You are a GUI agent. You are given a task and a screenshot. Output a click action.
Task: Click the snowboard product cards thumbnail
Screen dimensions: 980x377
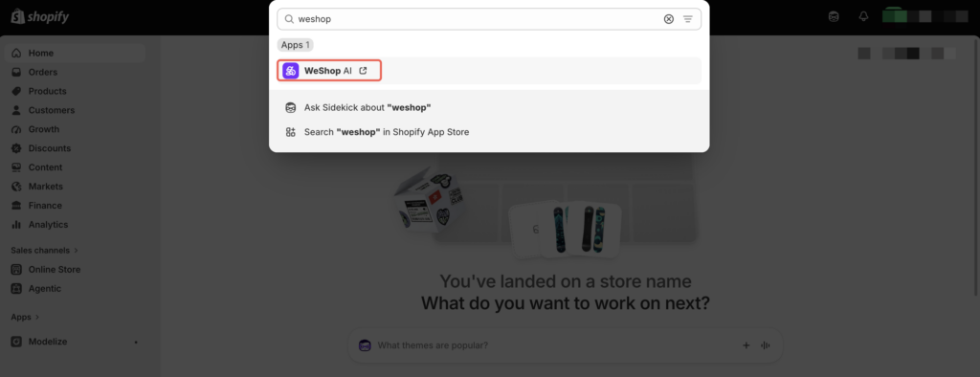pos(565,229)
